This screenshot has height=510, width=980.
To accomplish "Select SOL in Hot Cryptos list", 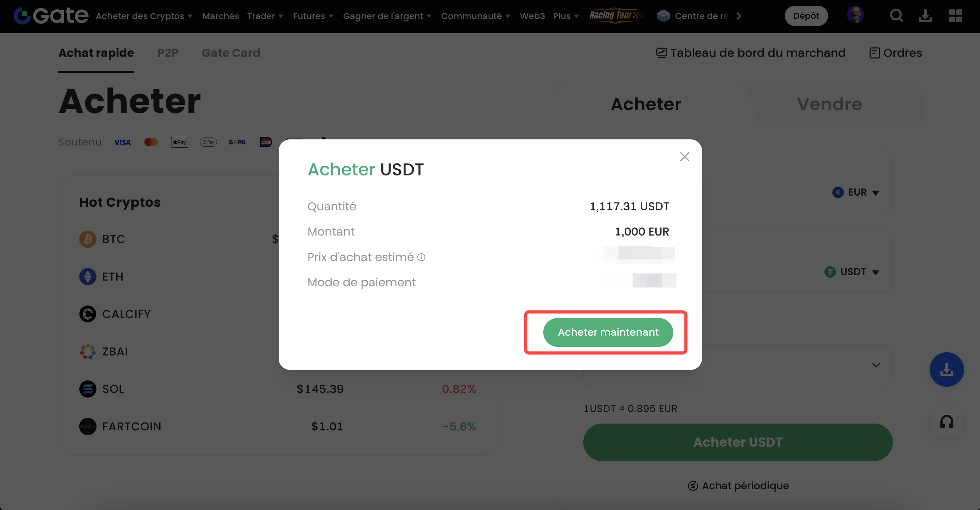I will click(x=113, y=389).
